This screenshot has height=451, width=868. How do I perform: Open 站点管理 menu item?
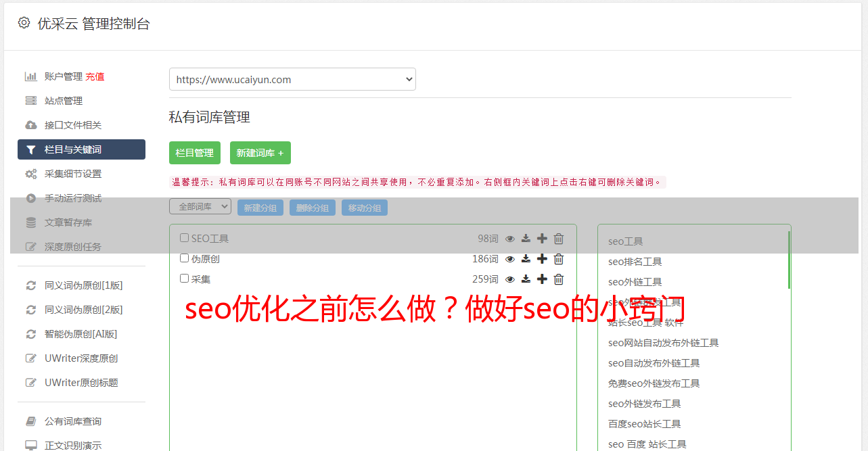(64, 101)
